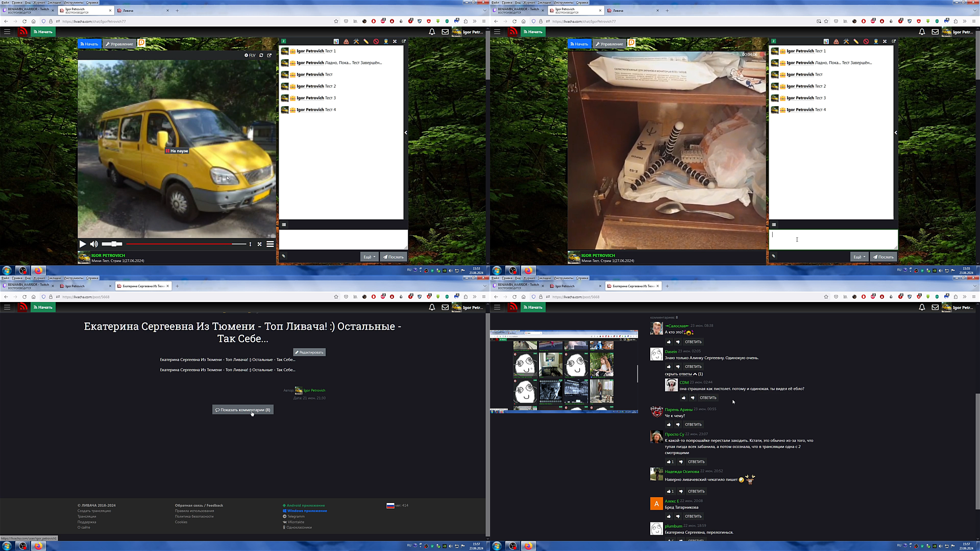Mute the yellow van video's speaker icon

(x=94, y=244)
